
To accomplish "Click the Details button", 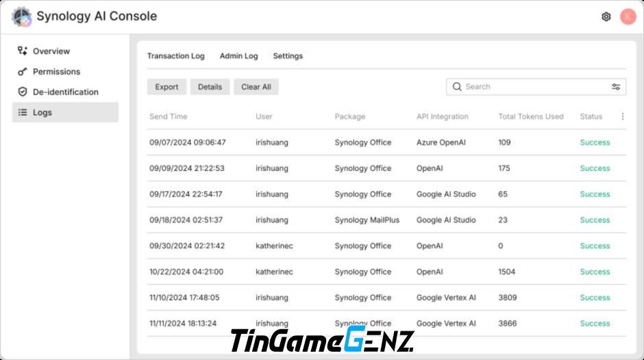I will pos(210,87).
